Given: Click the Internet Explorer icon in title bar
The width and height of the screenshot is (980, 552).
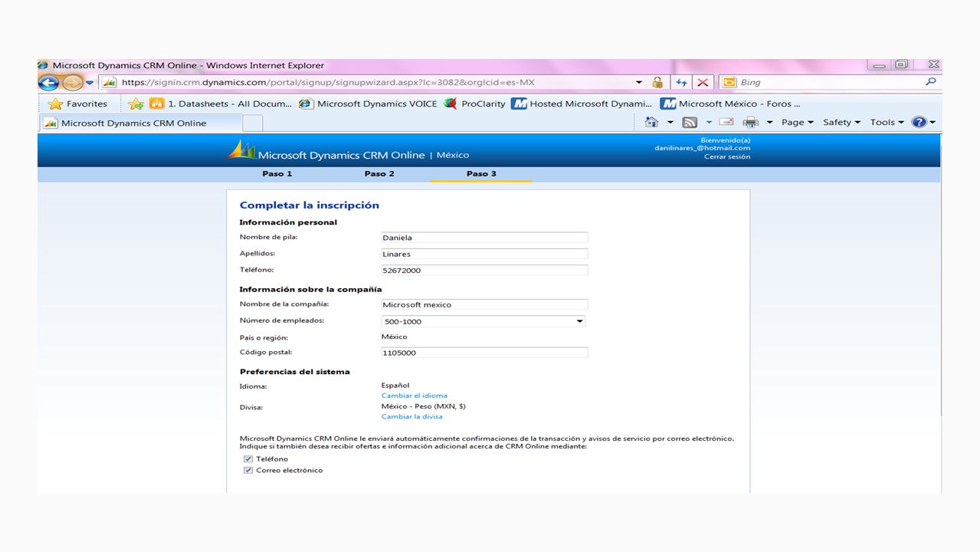Looking at the screenshot, I should tap(44, 65).
